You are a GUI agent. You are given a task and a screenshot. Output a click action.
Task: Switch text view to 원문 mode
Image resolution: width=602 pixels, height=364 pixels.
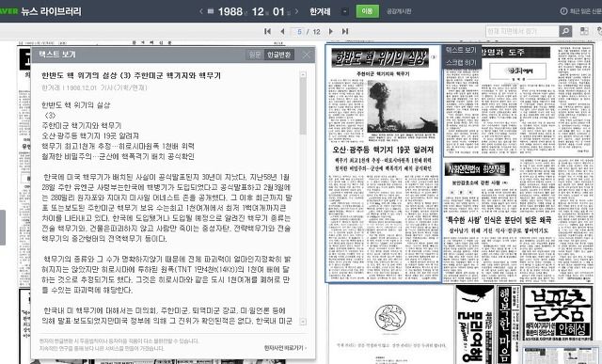255,55
